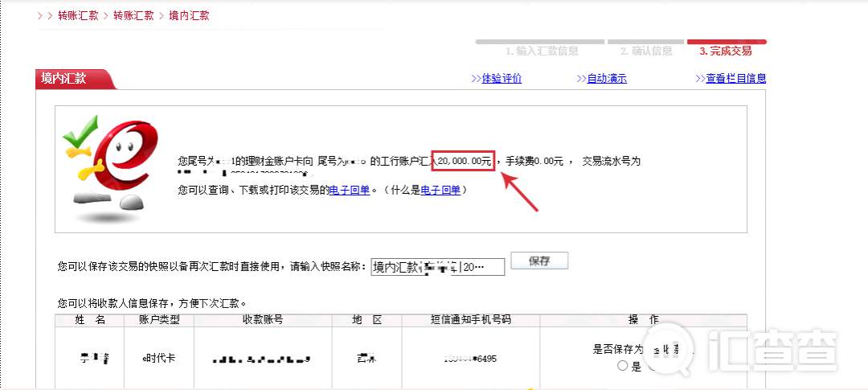The image size is (868, 390).
Task: Click the 20,000.00元 transfer amount text
Action: tap(464, 161)
